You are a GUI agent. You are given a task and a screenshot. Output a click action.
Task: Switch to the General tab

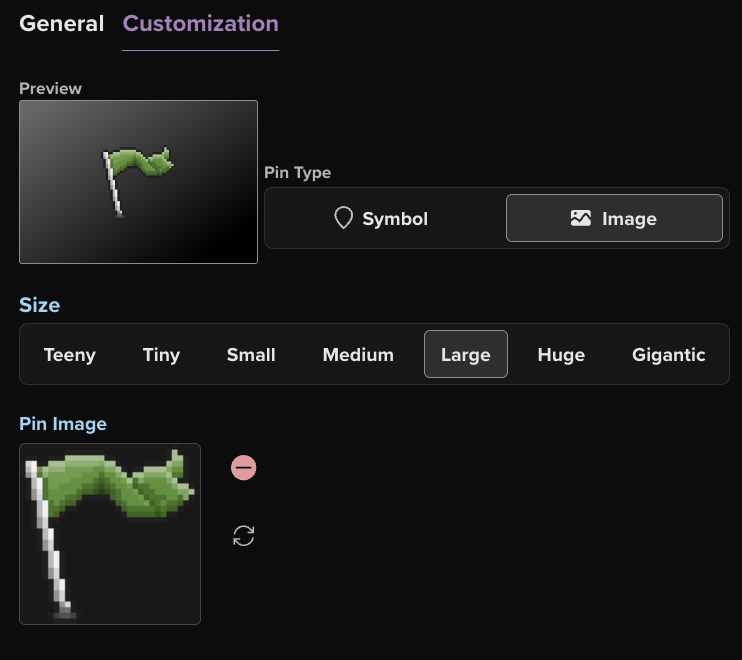pyautogui.click(x=61, y=24)
